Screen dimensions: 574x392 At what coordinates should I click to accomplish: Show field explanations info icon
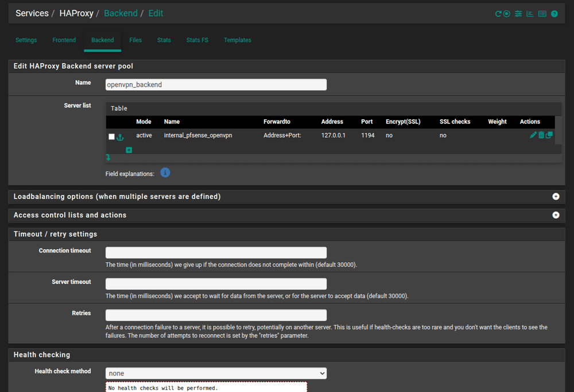click(x=165, y=172)
